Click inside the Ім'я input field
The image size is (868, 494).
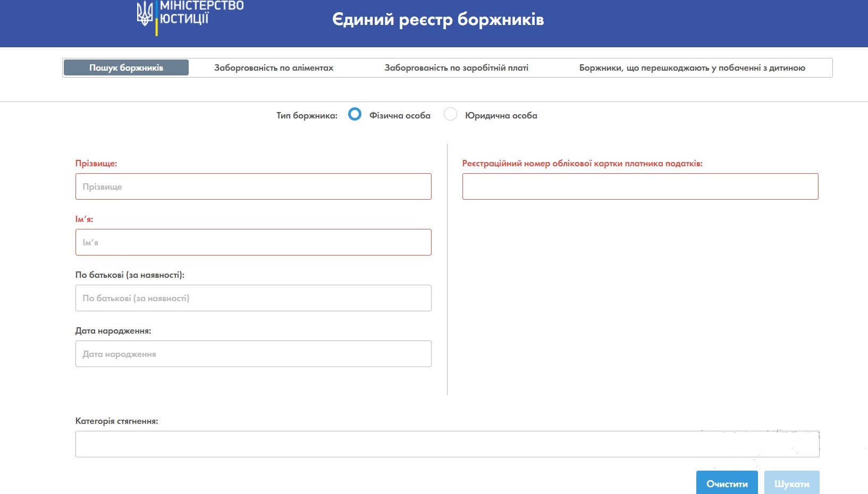[254, 242]
